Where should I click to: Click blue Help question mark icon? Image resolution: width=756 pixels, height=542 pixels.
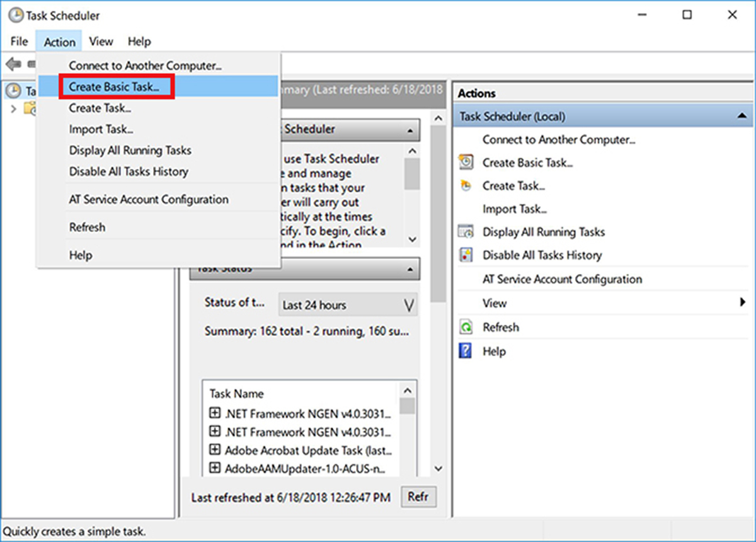click(466, 351)
